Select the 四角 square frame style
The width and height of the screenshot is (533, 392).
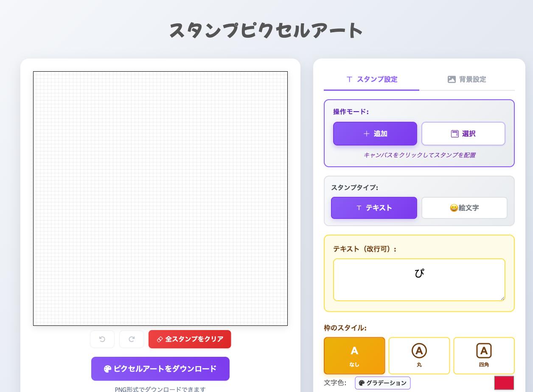click(484, 356)
